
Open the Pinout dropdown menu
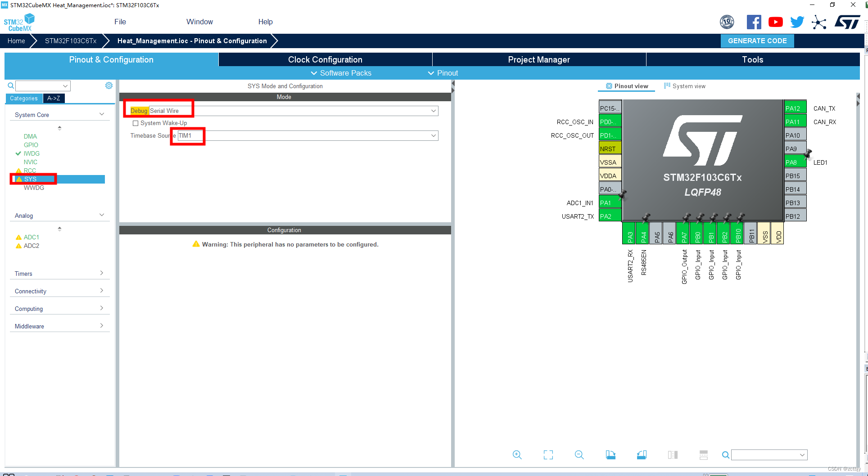click(x=443, y=73)
